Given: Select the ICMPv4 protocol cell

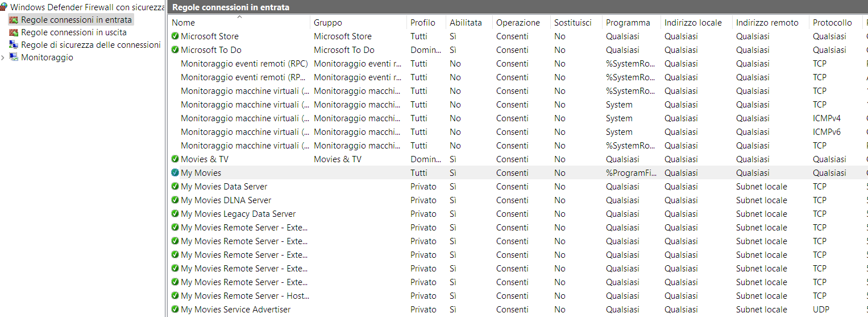Looking at the screenshot, I should point(827,118).
